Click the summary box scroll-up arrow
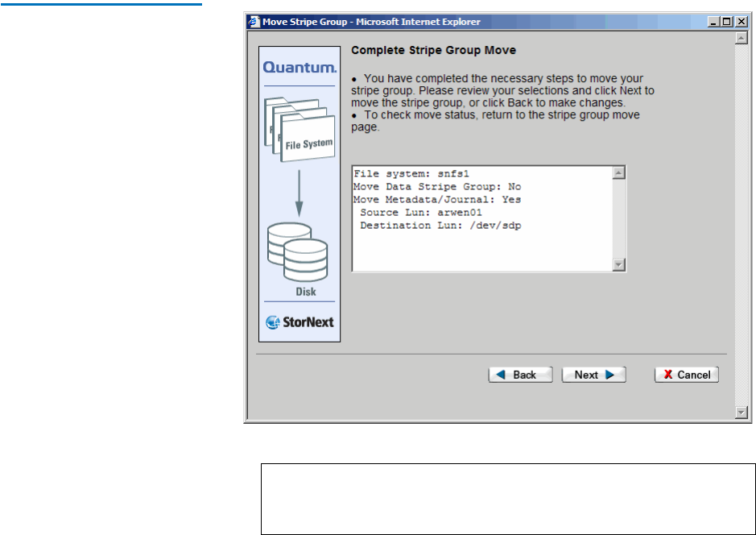This screenshot has height=535, width=756. [618, 172]
